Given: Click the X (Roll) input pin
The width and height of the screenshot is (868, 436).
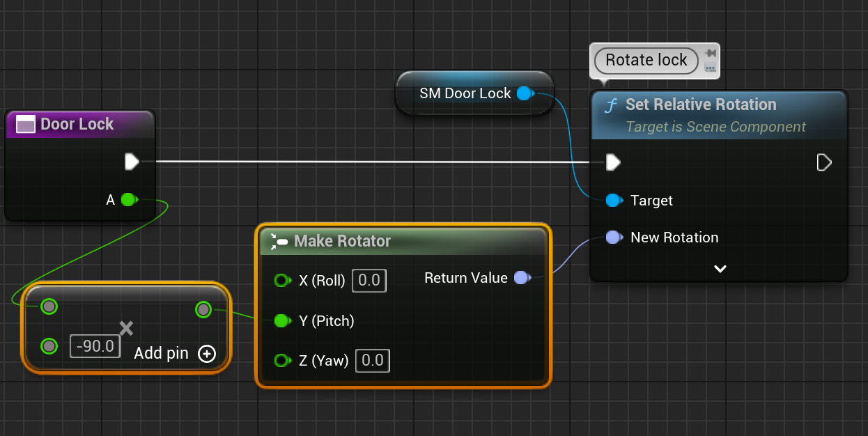Looking at the screenshot, I should 282,281.
